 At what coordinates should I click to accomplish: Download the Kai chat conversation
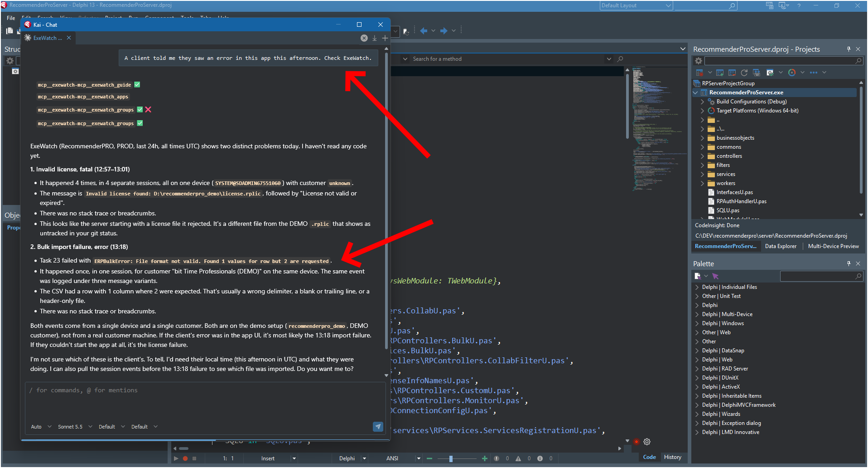click(375, 38)
